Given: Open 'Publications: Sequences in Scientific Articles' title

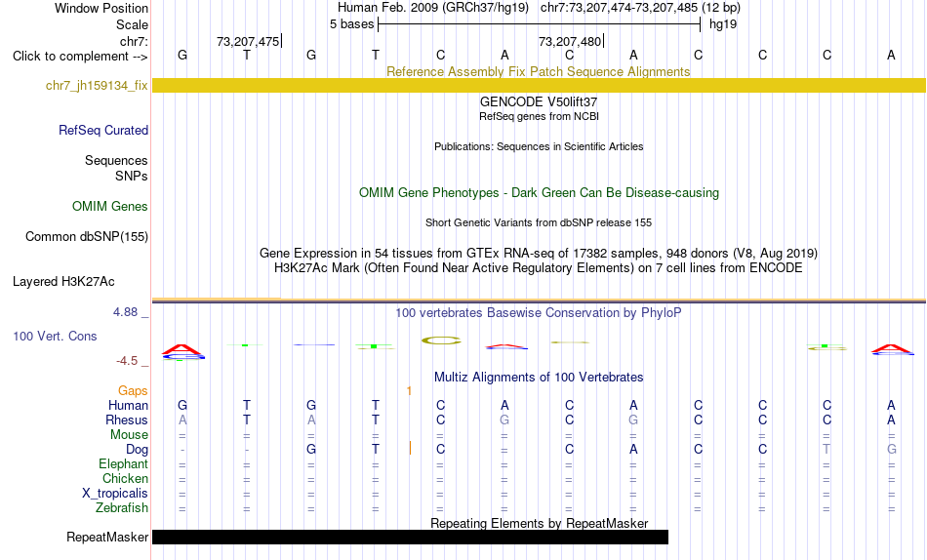Looking at the screenshot, I should (539, 146).
